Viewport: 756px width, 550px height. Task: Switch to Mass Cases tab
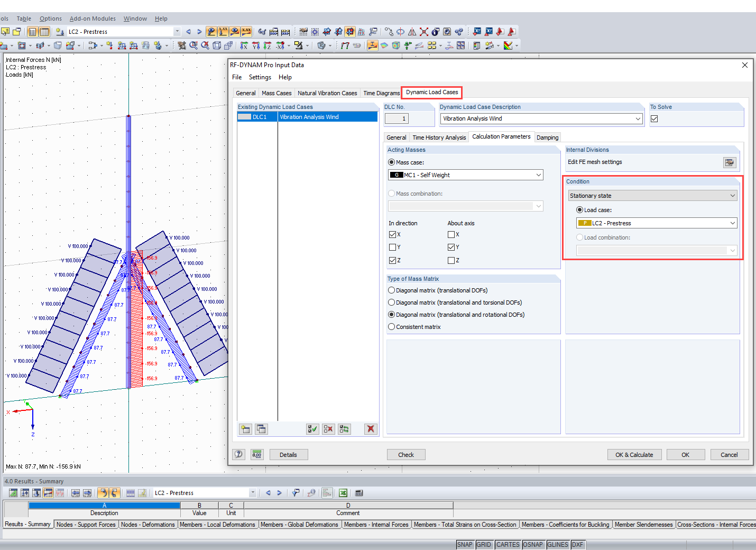(x=276, y=93)
